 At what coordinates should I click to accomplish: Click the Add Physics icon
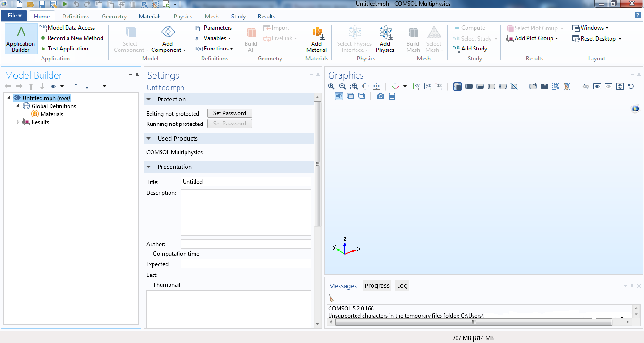[x=385, y=33]
